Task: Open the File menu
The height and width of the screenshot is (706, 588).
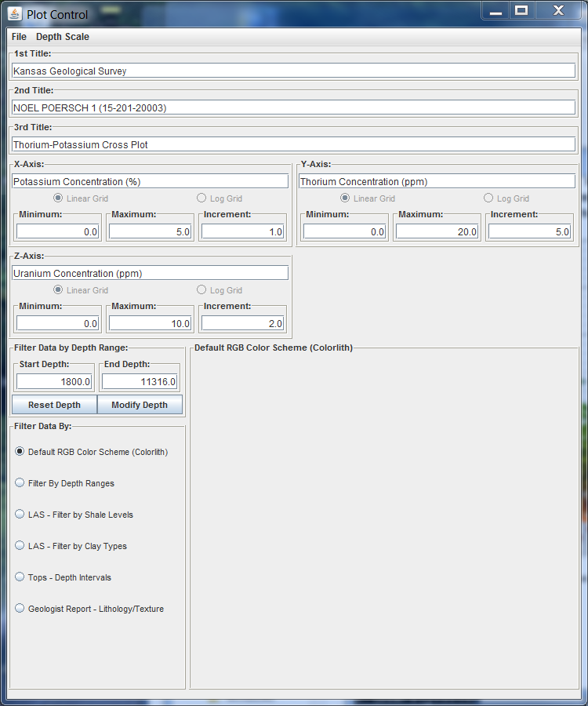Action: [x=19, y=37]
